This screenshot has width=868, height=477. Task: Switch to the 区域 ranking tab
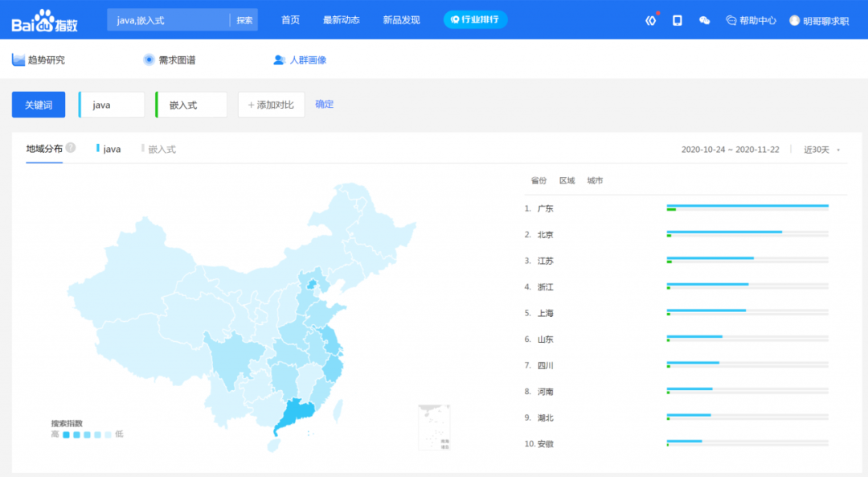[567, 180]
